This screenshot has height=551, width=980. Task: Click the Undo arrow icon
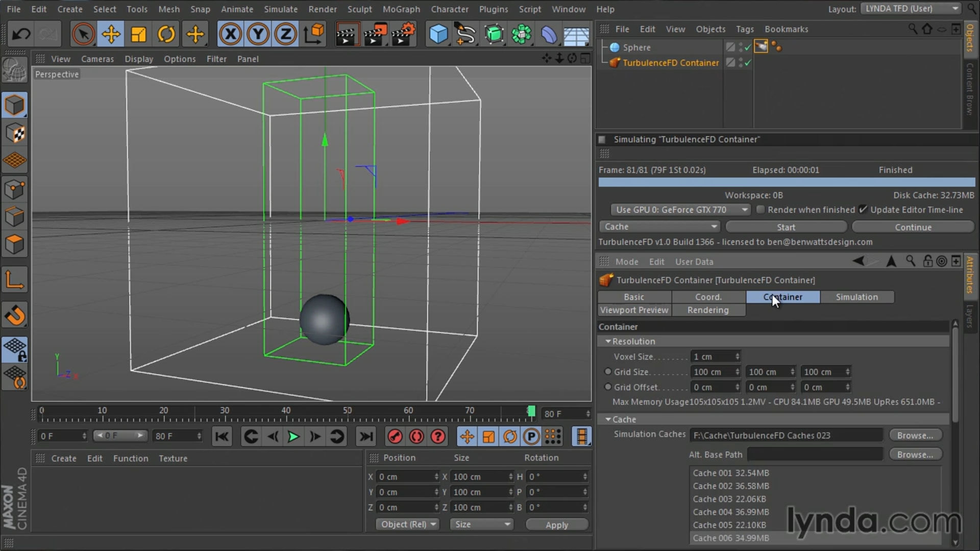point(21,34)
